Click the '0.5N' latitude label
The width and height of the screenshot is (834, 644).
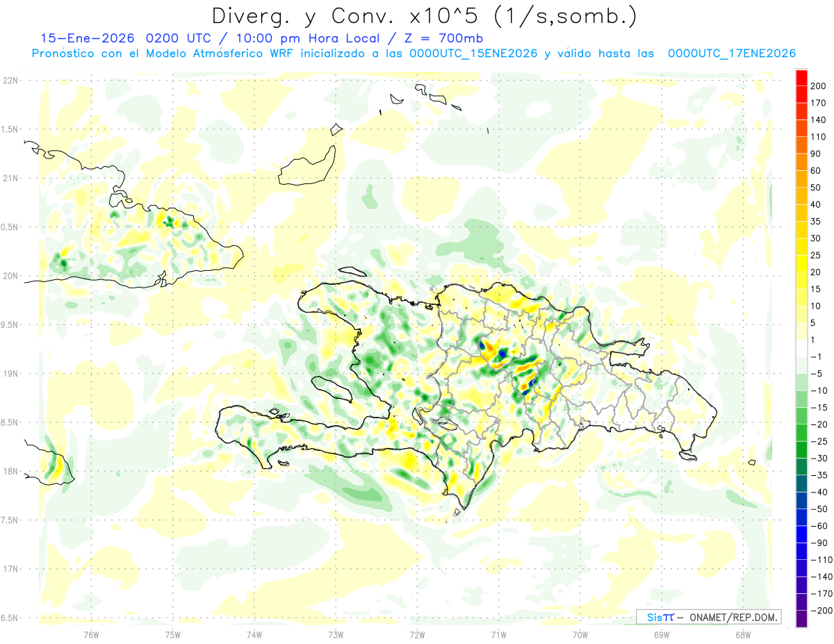[10, 227]
